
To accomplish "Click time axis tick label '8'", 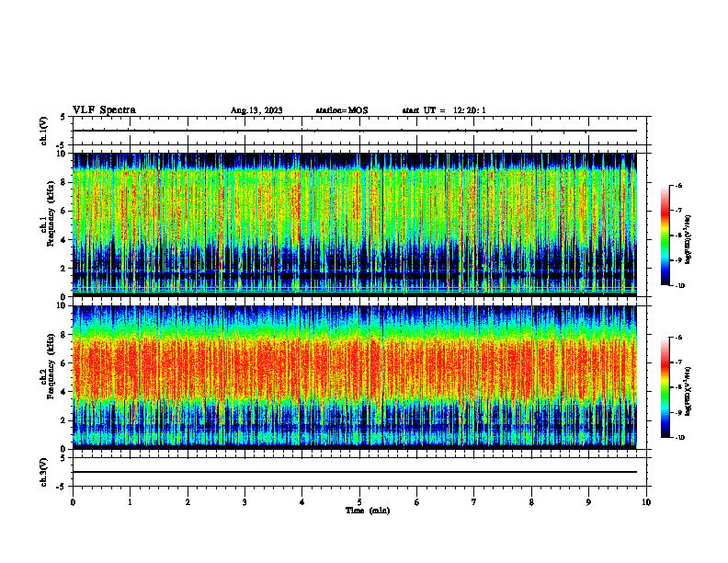I will 531,502.
